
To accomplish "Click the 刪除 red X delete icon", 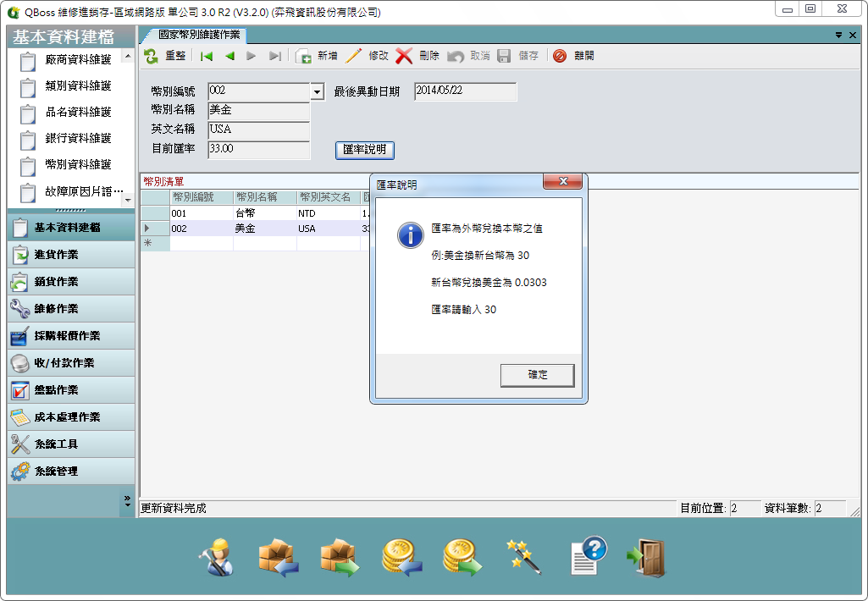I will [x=404, y=56].
